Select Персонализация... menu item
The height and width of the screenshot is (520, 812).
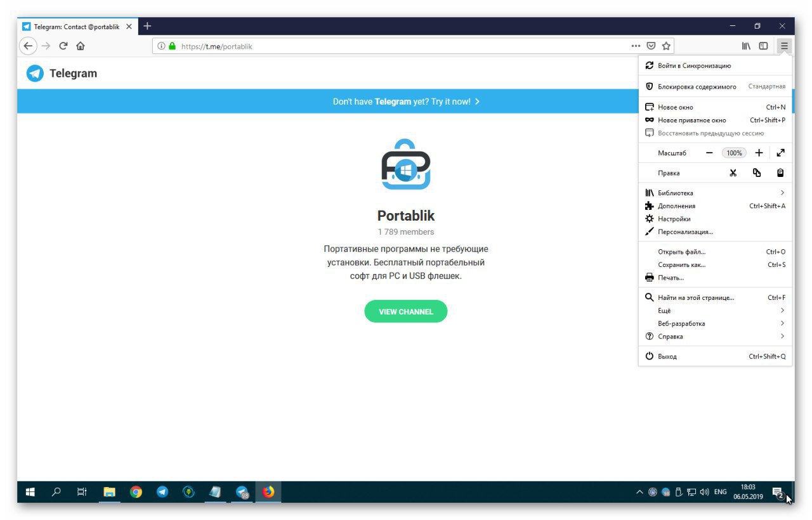click(715, 231)
